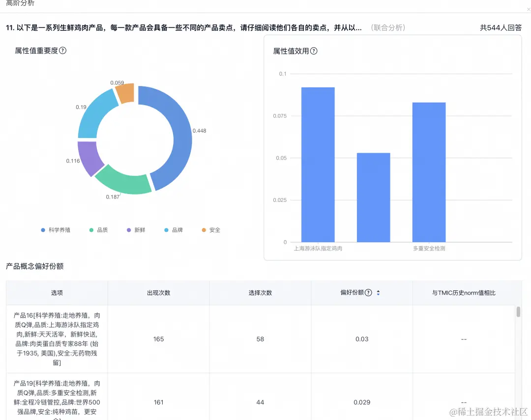The image size is (531, 420).
Task: Click the middle unlabeled bar in utility chart
Action: coord(374,197)
